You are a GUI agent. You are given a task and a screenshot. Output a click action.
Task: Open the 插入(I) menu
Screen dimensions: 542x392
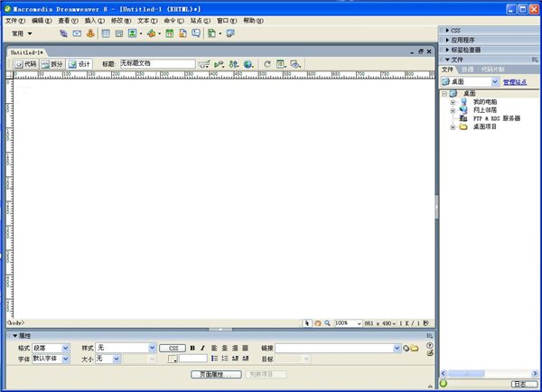(94, 21)
